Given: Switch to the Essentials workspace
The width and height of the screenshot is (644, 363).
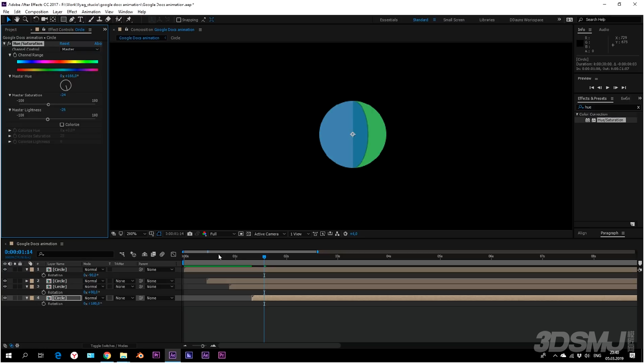Looking at the screenshot, I should [x=389, y=20].
